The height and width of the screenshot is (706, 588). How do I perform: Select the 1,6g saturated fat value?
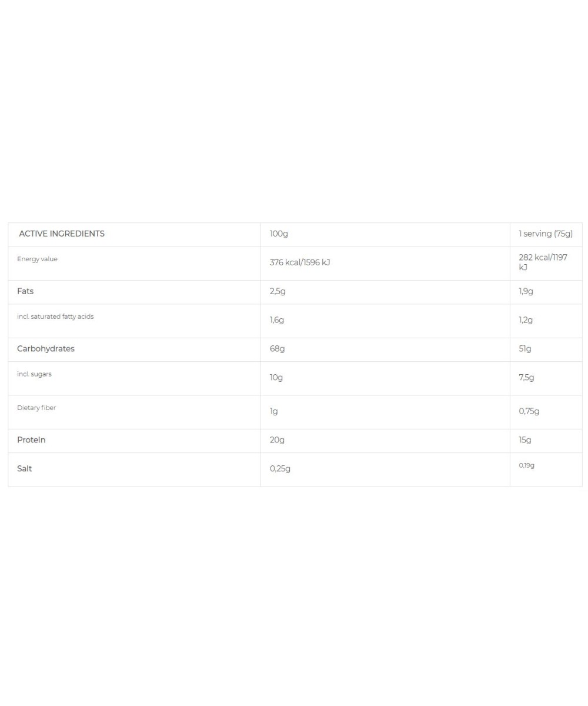[x=277, y=320]
